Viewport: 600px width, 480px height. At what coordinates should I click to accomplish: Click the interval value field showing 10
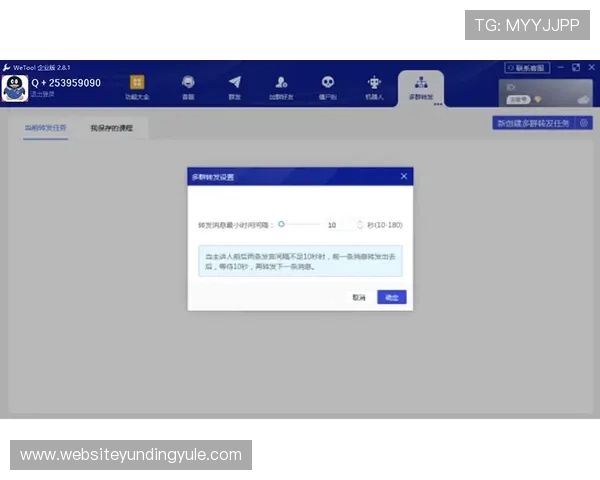(340, 225)
